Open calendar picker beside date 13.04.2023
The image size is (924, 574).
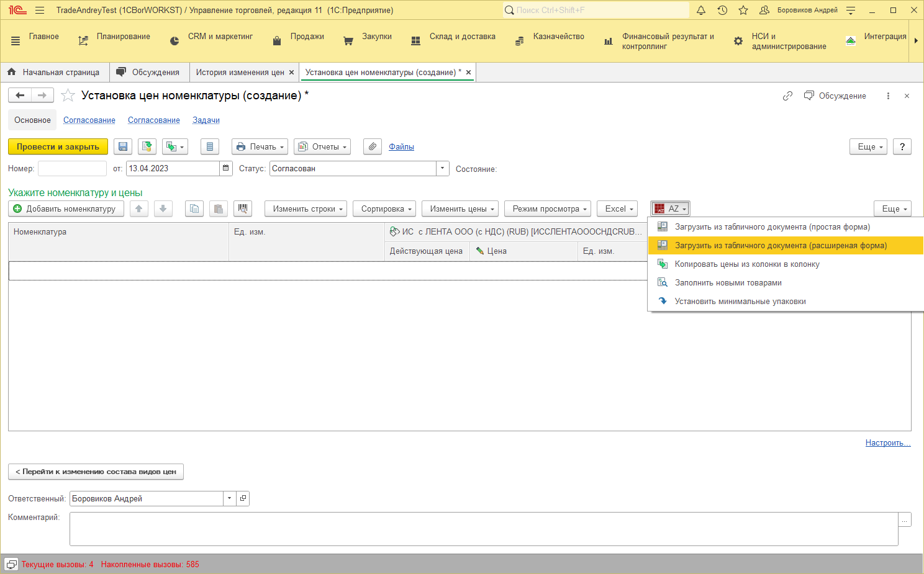[x=226, y=169]
